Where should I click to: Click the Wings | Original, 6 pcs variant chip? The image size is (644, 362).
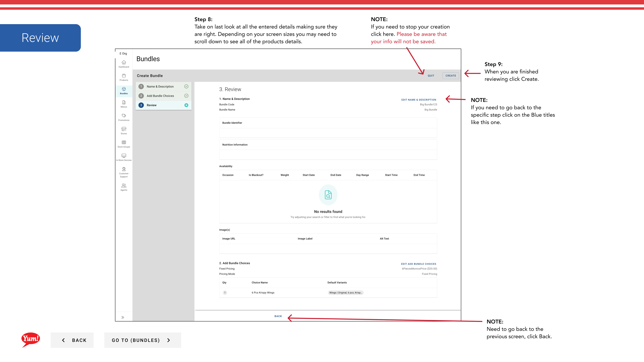(x=345, y=293)
